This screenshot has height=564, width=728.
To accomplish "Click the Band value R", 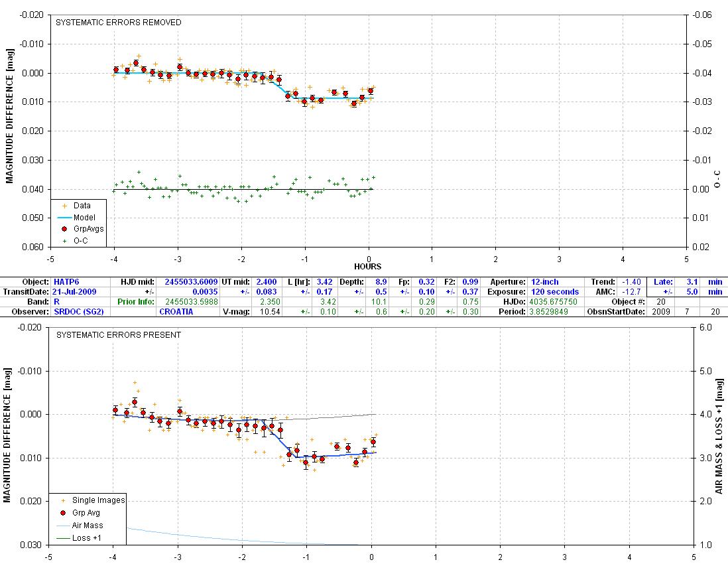I will (x=56, y=301).
